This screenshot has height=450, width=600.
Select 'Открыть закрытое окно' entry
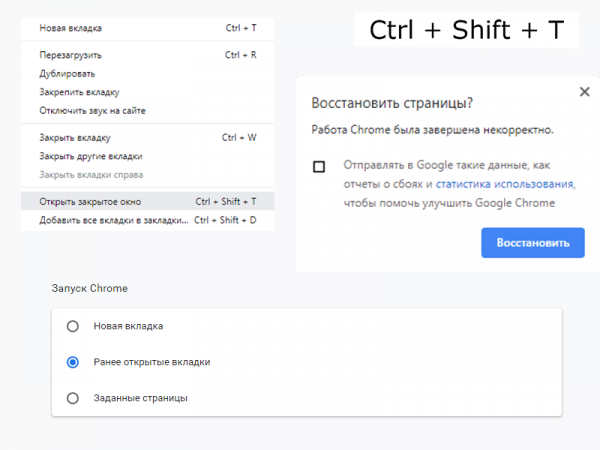tap(148, 201)
